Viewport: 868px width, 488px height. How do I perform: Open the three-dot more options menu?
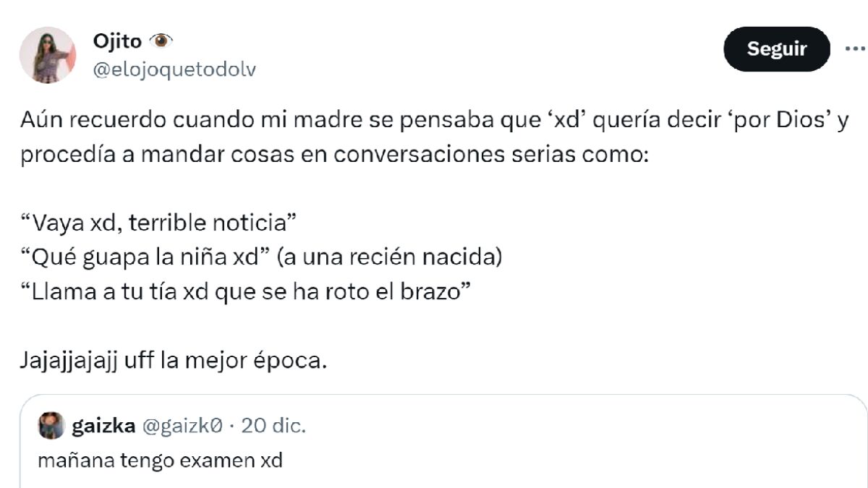pos(854,49)
